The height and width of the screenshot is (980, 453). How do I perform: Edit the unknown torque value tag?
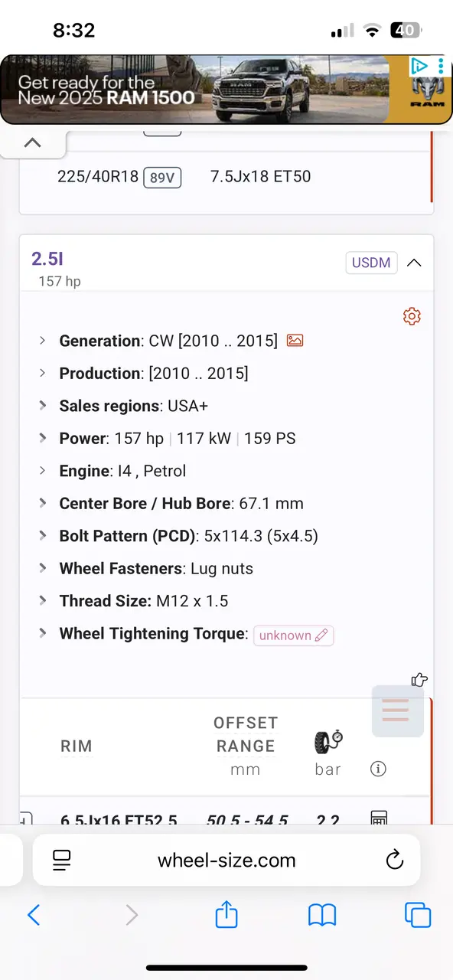click(x=294, y=635)
